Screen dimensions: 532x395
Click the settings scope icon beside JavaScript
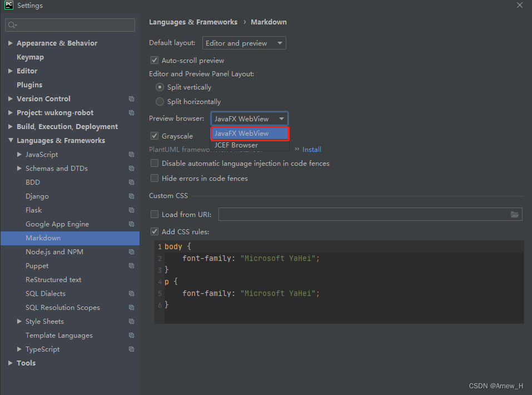click(x=131, y=154)
